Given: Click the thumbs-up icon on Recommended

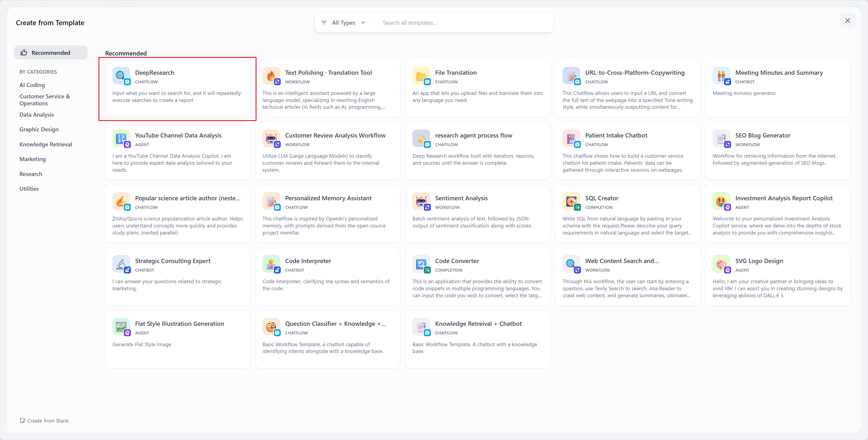Looking at the screenshot, I should (x=24, y=53).
